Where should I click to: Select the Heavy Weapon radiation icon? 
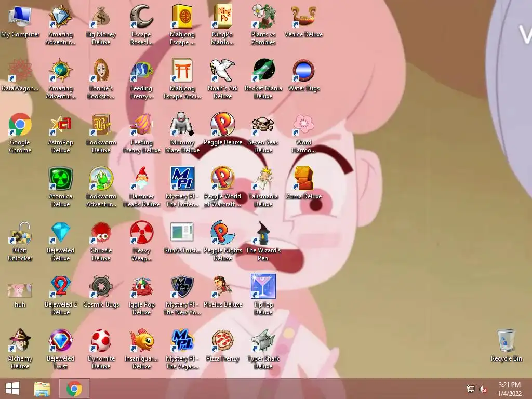(141, 232)
